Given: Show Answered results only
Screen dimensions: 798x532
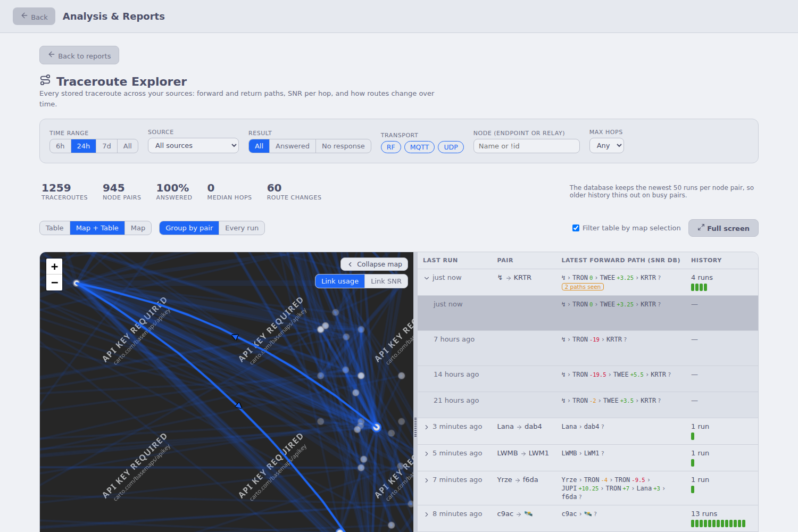Looking at the screenshot, I should pyautogui.click(x=293, y=146).
